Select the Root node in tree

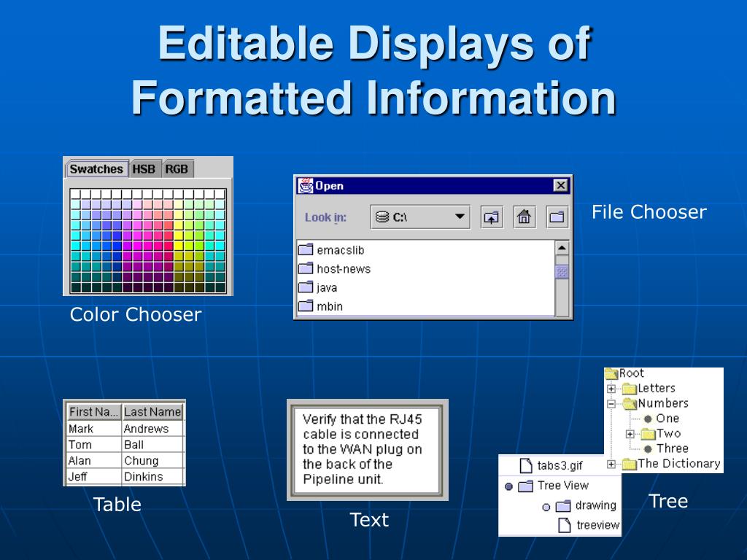(x=631, y=373)
